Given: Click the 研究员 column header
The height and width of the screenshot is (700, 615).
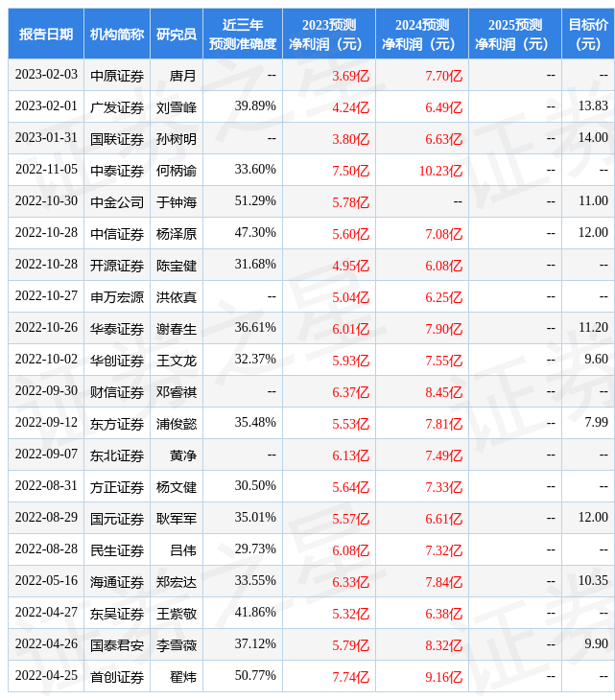Looking at the screenshot, I should click(x=177, y=34).
